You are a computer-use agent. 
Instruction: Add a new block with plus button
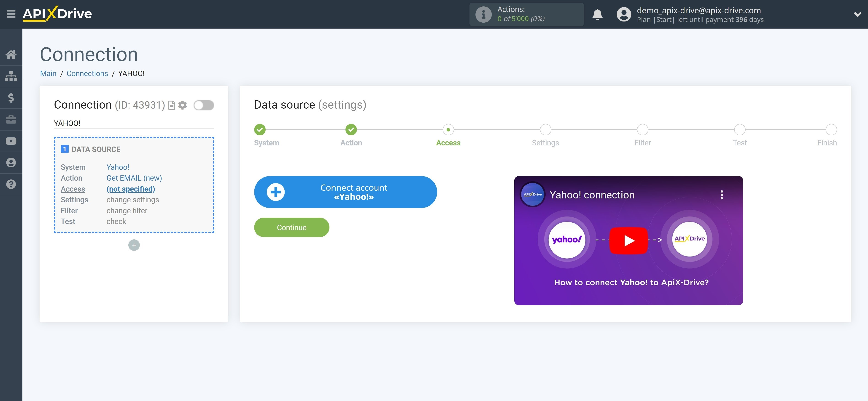click(x=134, y=245)
